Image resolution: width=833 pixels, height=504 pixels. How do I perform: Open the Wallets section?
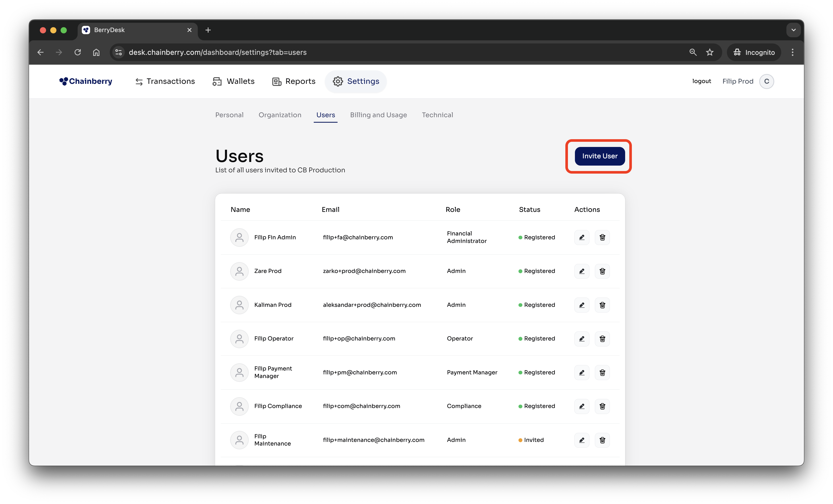[233, 81]
